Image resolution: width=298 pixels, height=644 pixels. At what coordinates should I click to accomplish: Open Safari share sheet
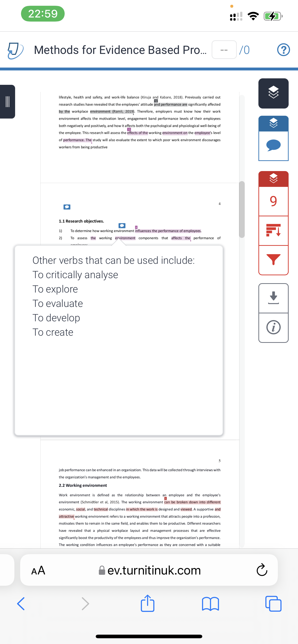(148, 603)
